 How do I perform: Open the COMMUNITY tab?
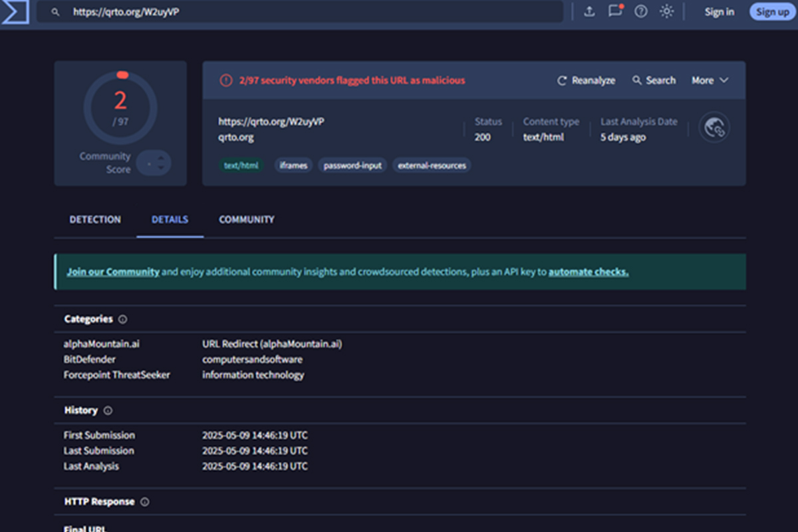tap(247, 219)
